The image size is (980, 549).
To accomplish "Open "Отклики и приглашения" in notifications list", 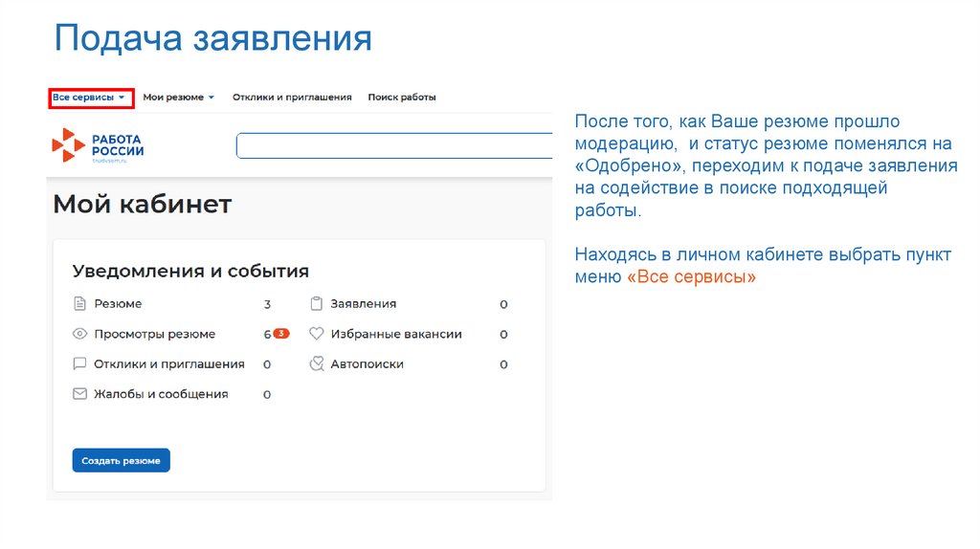I will (168, 364).
